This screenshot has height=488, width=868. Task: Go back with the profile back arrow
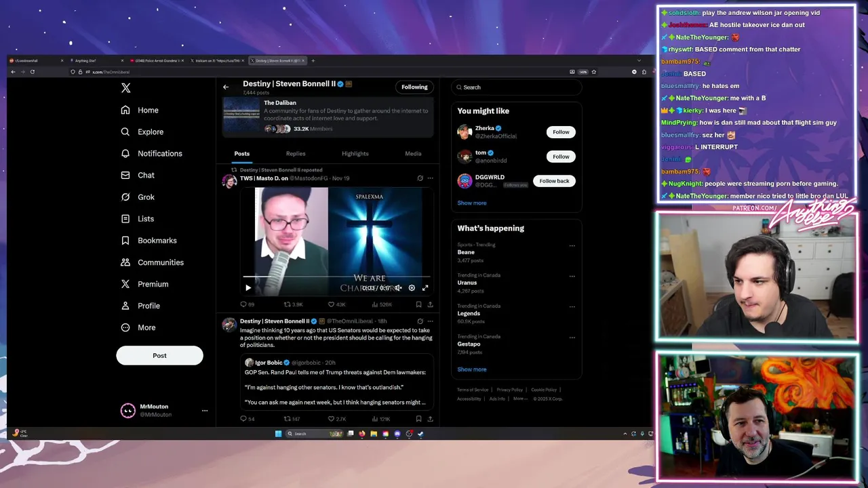click(x=226, y=87)
